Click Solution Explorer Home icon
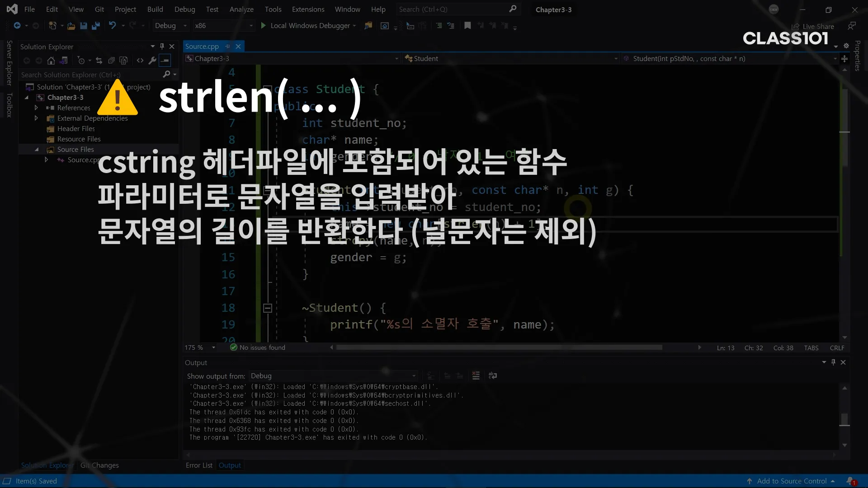Viewport: 868px width, 488px height. coord(51,61)
